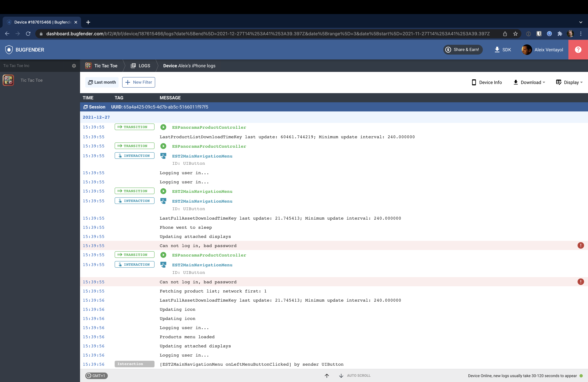Expand the Display dropdown menu
This screenshot has height=382, width=588.
pos(569,82)
